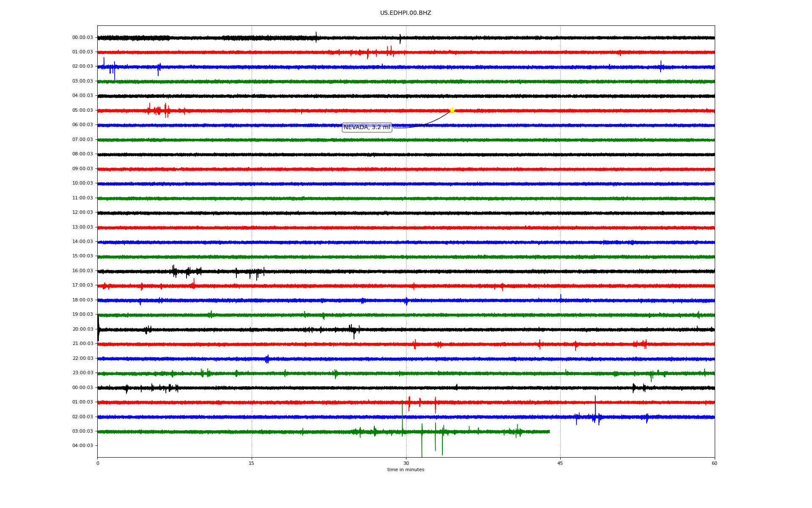This screenshot has width=812, height=508.
Task: Click the "time in minutes" axis label
Action: pyautogui.click(x=406, y=470)
